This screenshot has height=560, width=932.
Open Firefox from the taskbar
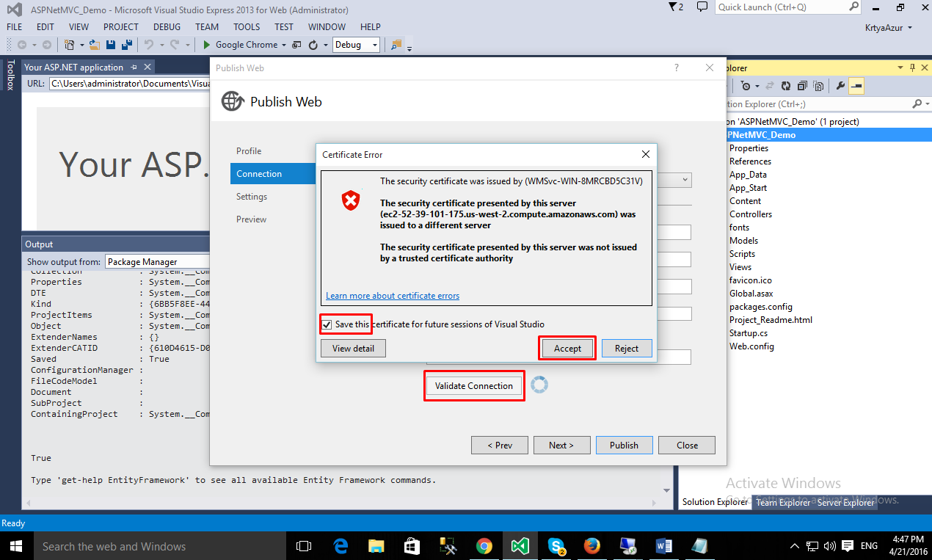coord(591,546)
